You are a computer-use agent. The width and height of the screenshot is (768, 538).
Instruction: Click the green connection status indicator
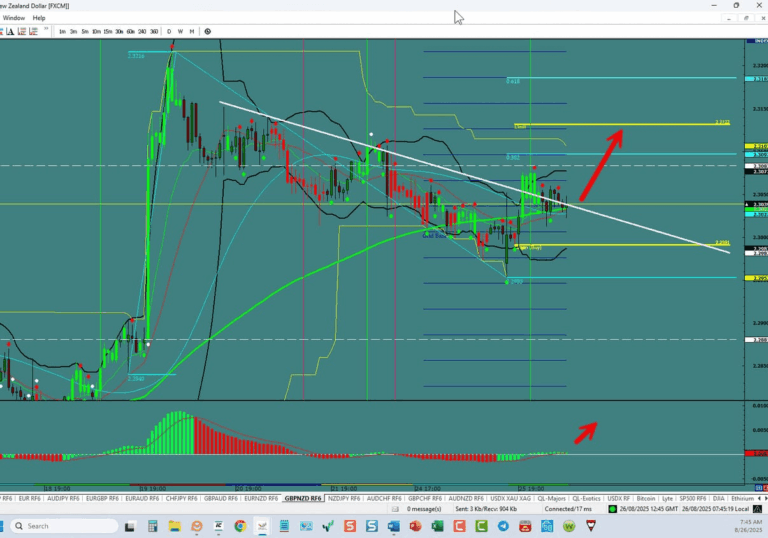612,509
